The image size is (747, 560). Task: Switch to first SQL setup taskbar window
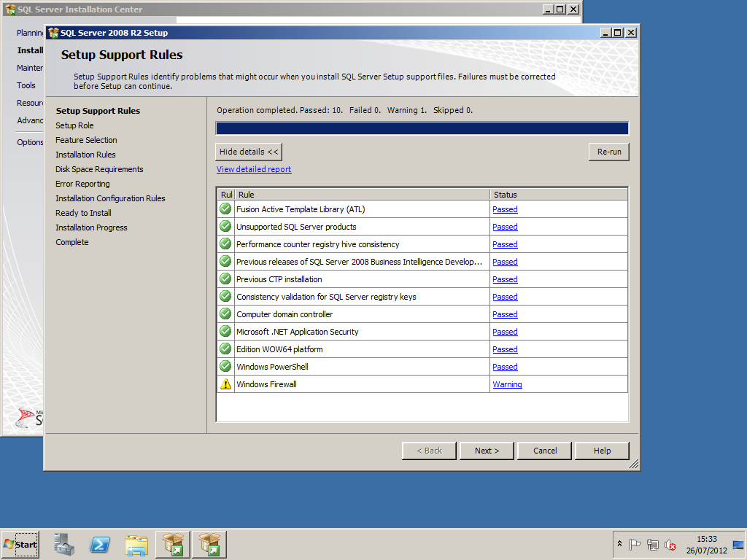[172, 545]
